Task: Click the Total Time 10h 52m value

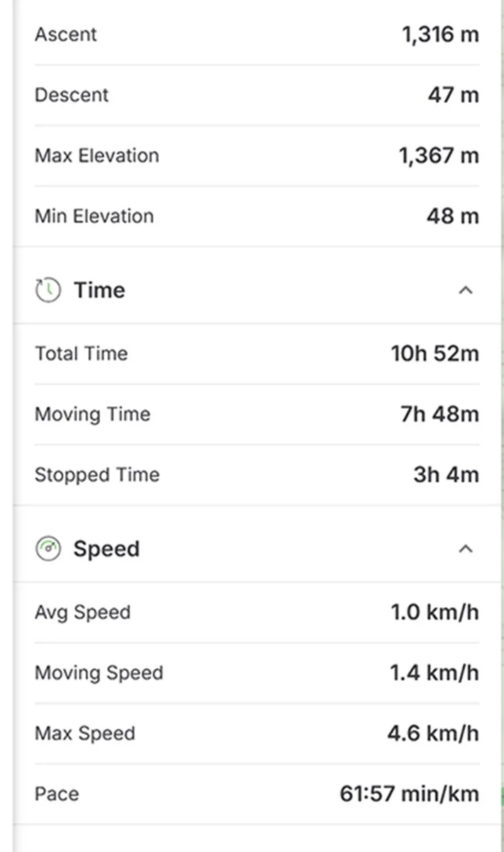Action: [x=434, y=354]
